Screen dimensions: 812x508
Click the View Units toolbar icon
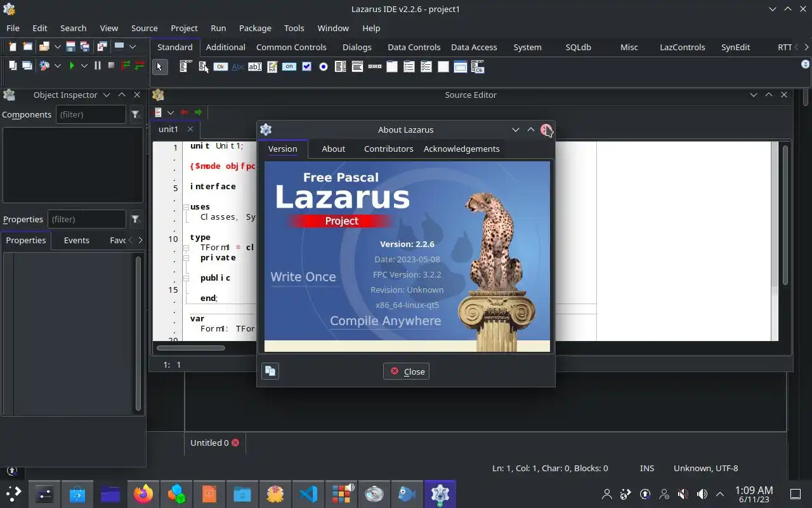[12, 65]
